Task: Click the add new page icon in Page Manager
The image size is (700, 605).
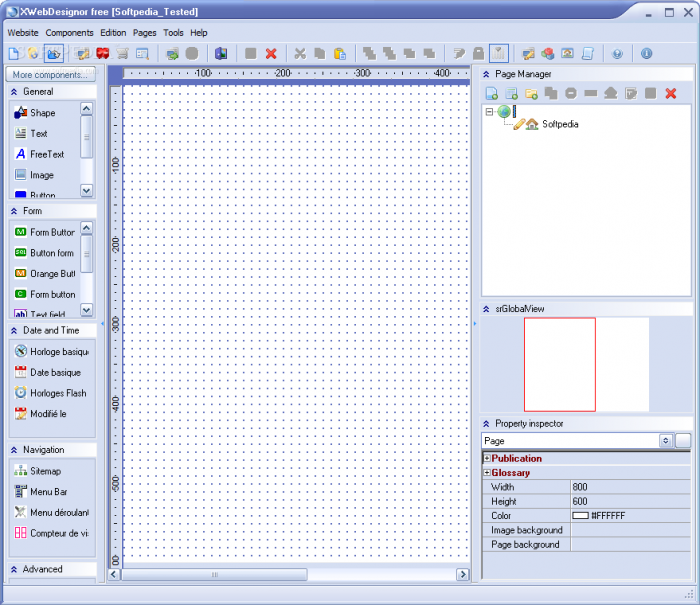Action: (491, 93)
